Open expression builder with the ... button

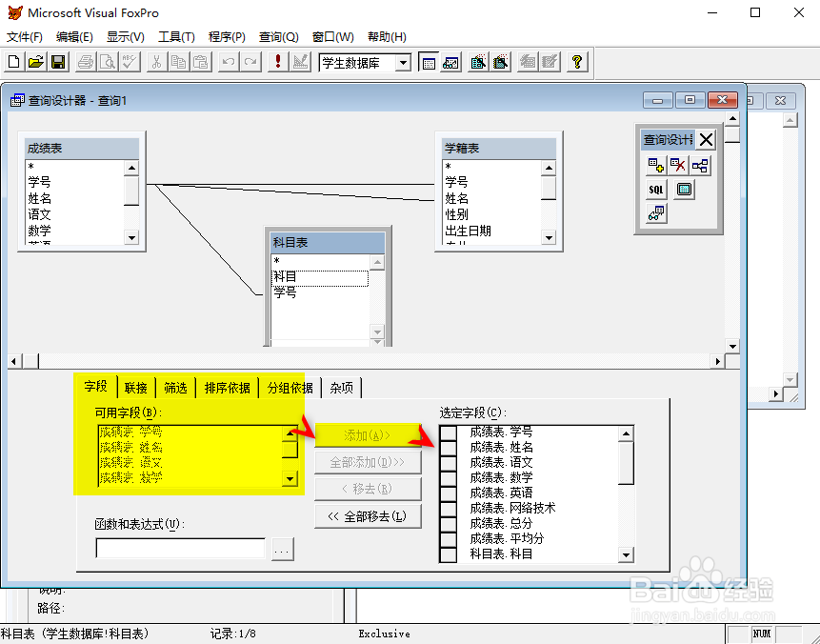pyautogui.click(x=283, y=550)
